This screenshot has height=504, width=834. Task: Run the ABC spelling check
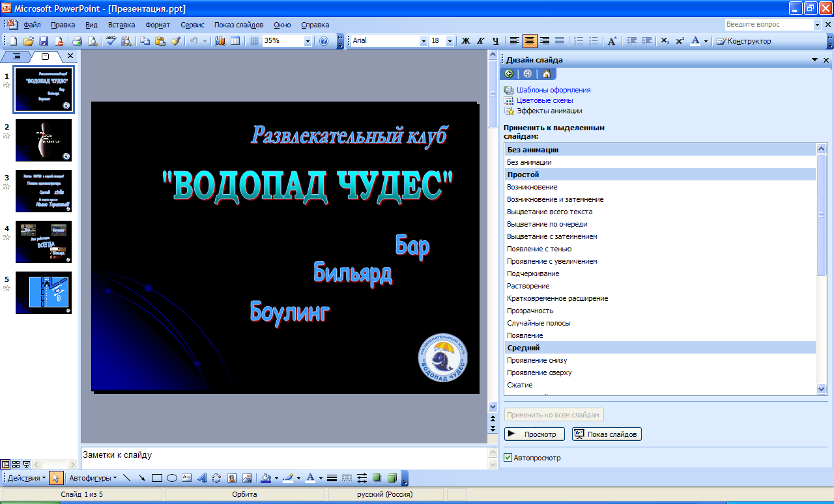[111, 41]
